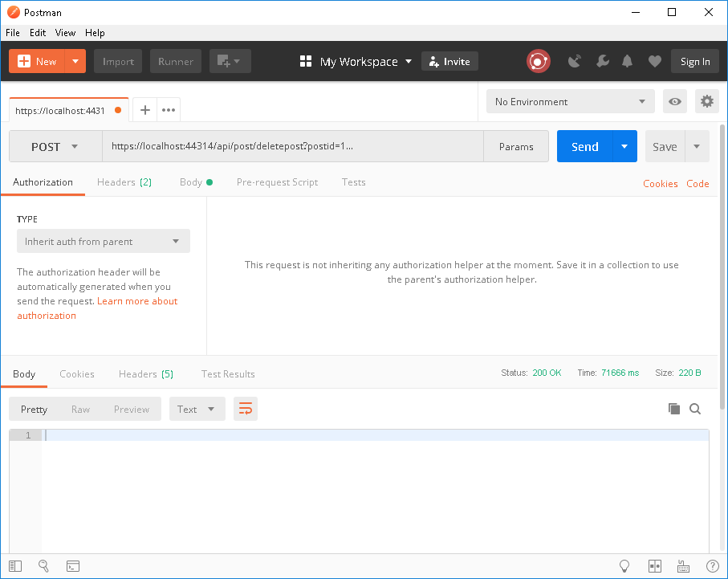Viewport: 728px width, 579px height.
Task: Change the POST method dropdown
Action: 55,146
